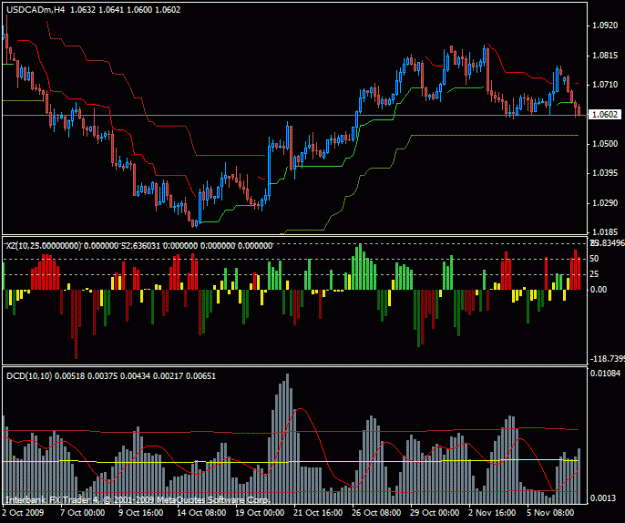Click the 1.0815 price axis label
This screenshot has height=523, width=625.
[605, 55]
